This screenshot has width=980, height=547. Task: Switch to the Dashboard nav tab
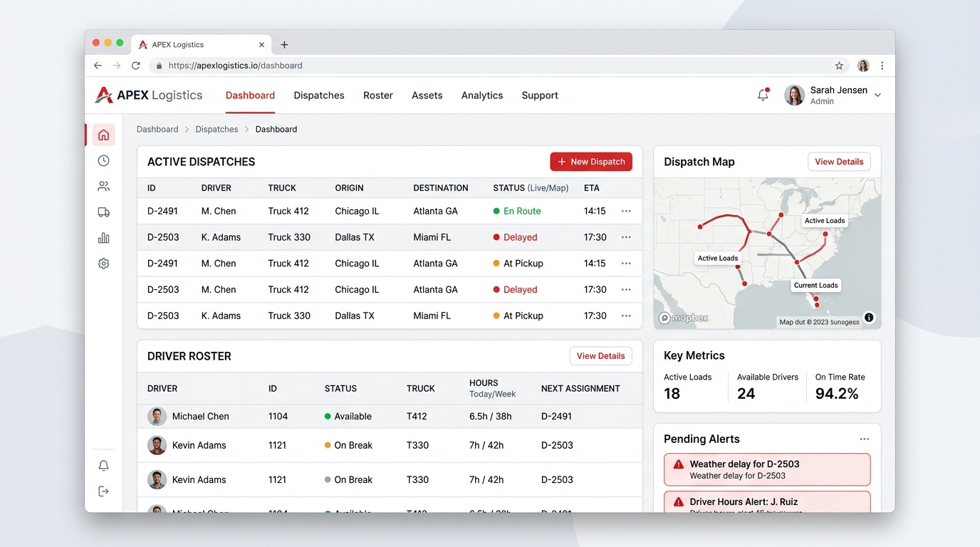(x=250, y=95)
